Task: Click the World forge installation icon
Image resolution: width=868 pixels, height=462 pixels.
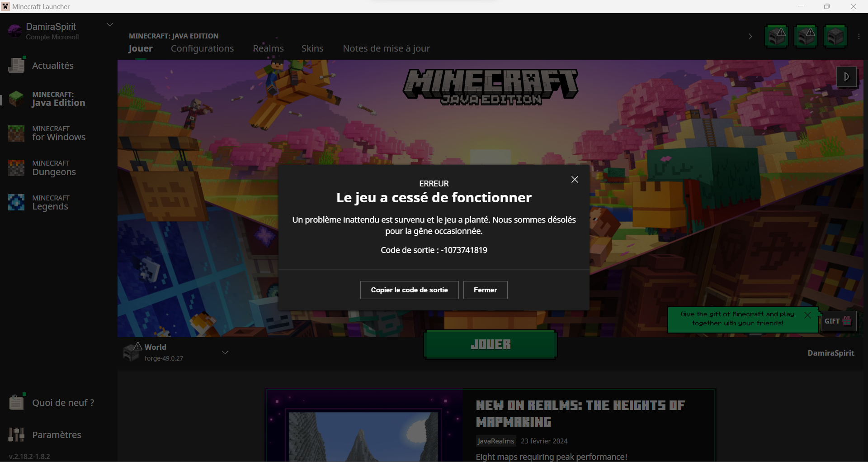Action: pos(132,352)
